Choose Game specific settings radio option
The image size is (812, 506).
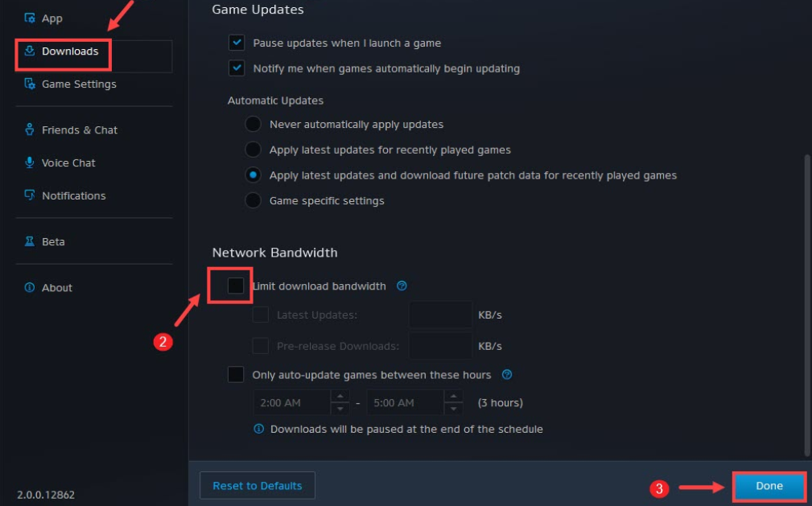[x=253, y=200]
